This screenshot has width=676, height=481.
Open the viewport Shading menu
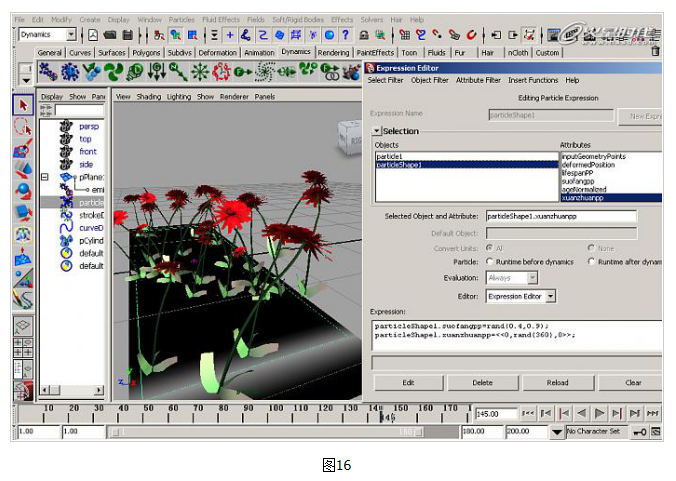pyautogui.click(x=149, y=97)
